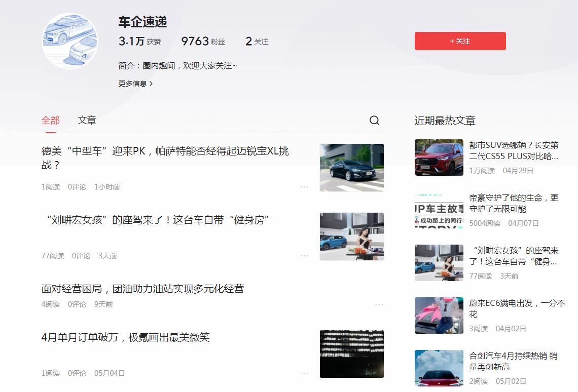578x392 pixels.
Task: Click 1万阅读 under the CS55 PLUS article
Action: (482, 171)
